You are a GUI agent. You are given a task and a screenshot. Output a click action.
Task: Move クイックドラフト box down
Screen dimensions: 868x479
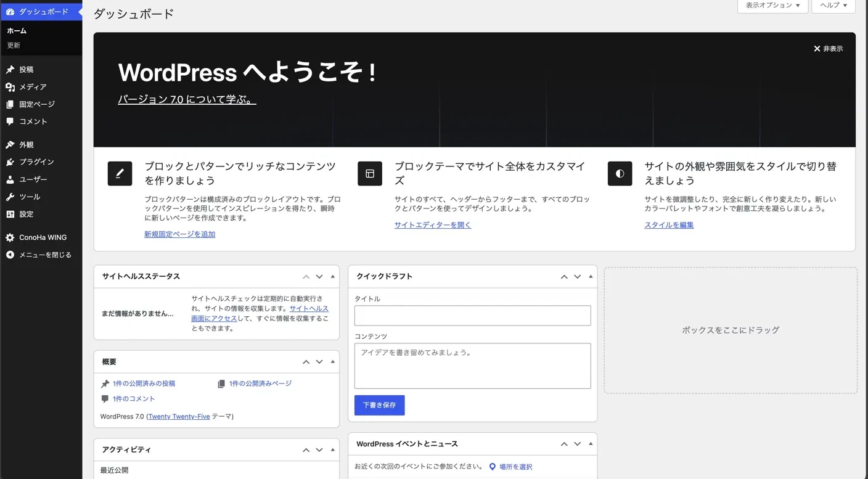pyautogui.click(x=578, y=277)
